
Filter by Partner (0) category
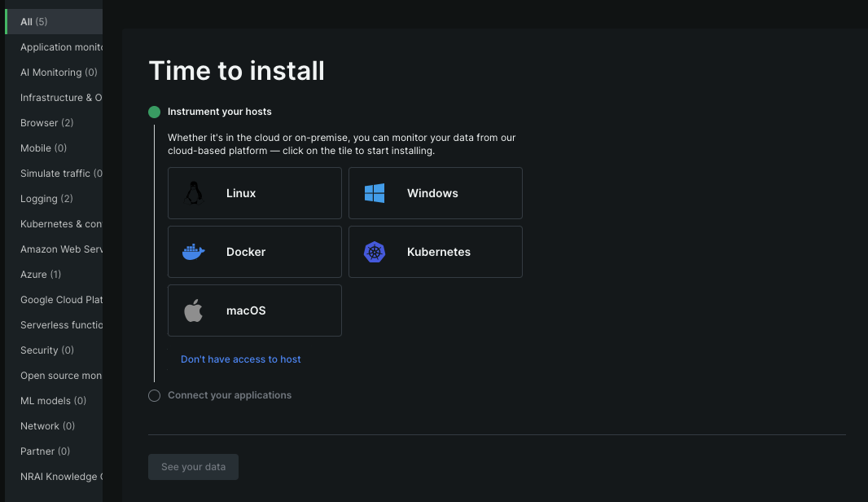click(x=55, y=451)
